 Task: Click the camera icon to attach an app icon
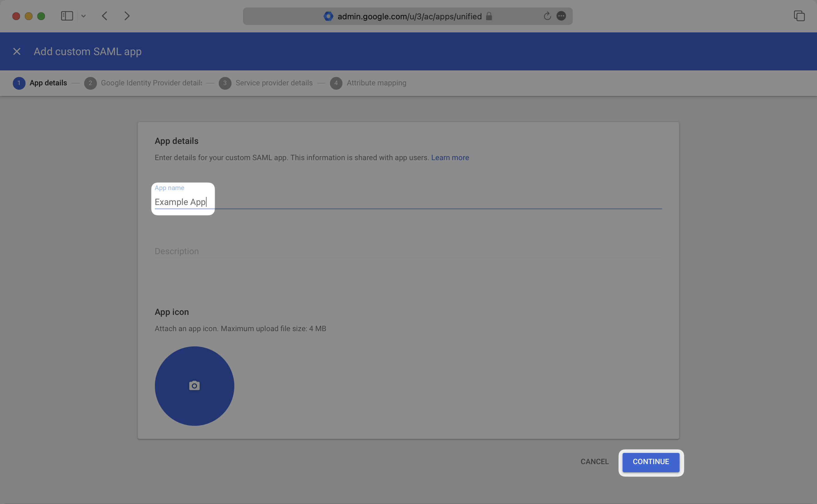(x=194, y=386)
